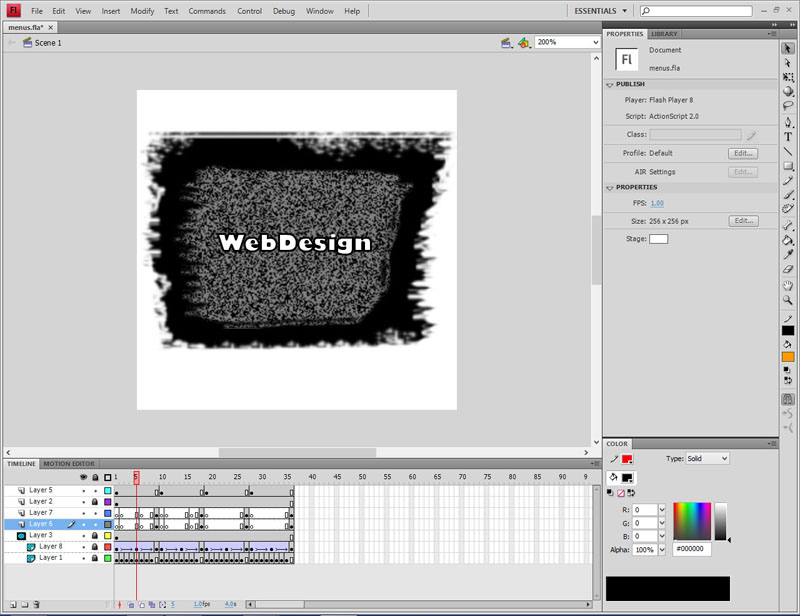800x616 pixels.
Task: Select the Eyedropper tool
Action: point(788,255)
